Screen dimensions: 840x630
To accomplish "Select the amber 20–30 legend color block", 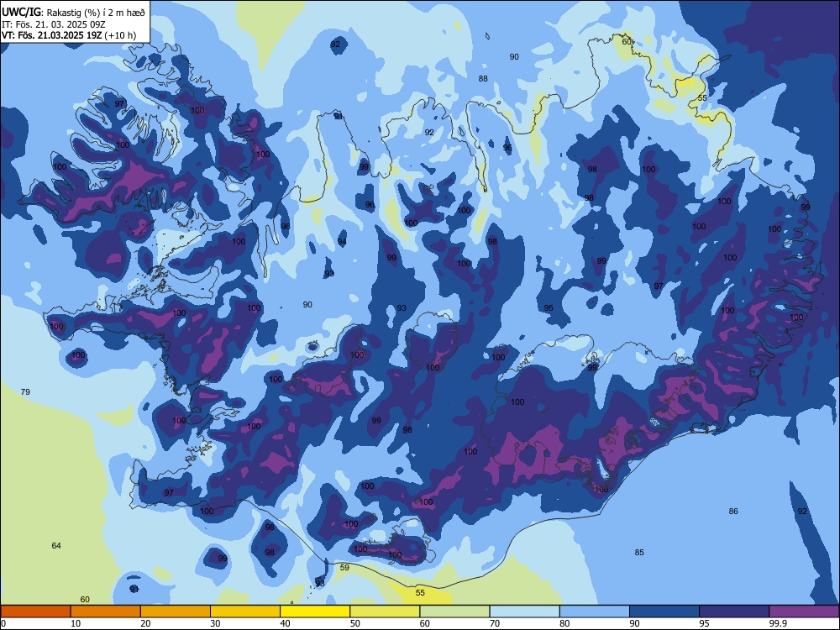I will tap(176, 612).
